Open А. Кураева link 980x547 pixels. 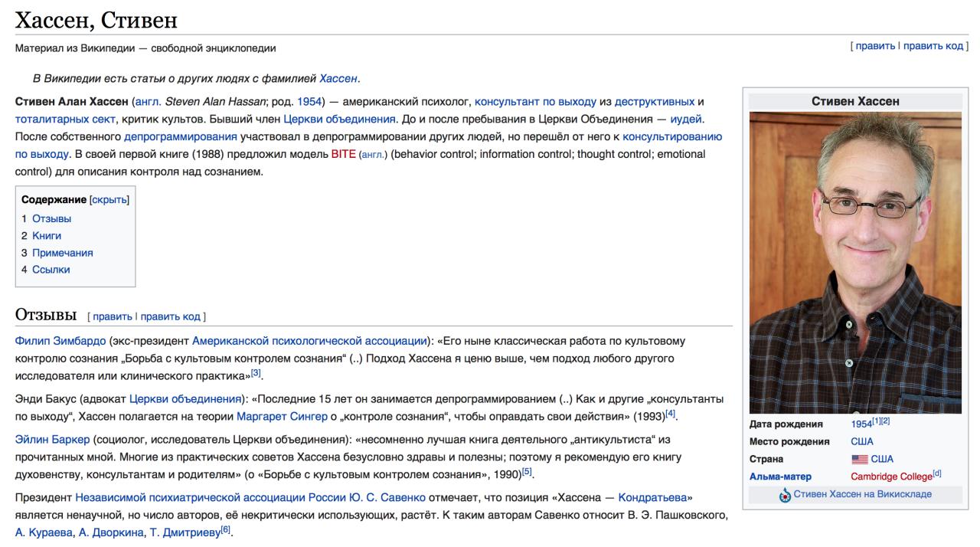tap(45, 532)
